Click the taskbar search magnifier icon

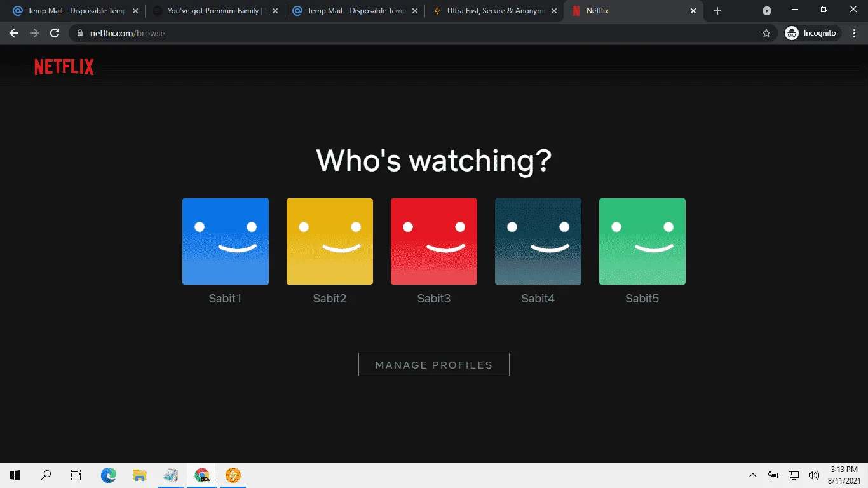[x=46, y=475]
